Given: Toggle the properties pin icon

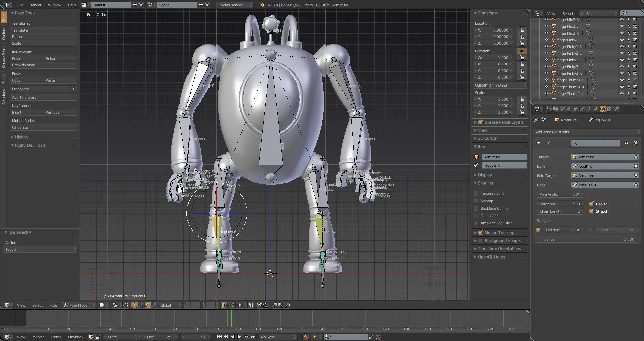Looking at the screenshot, I should 536,120.
